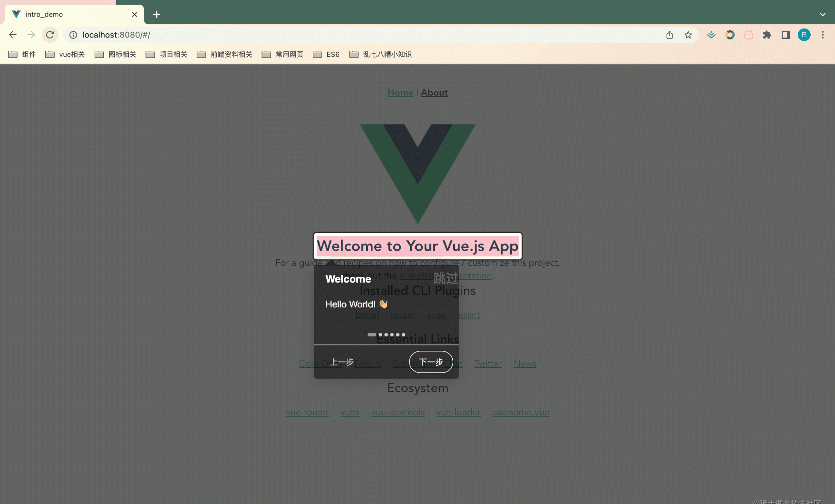Click the 上一步 button in welcome dialog
Viewport: 835px width, 504px height.
click(342, 362)
